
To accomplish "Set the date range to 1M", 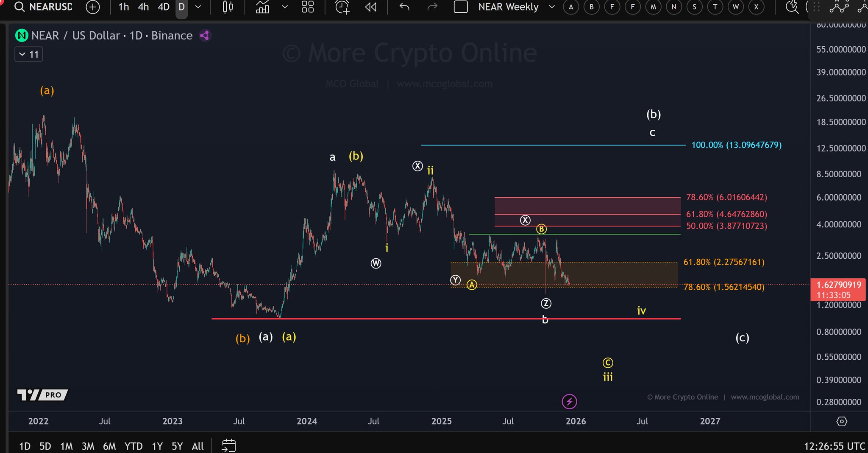I will point(67,446).
